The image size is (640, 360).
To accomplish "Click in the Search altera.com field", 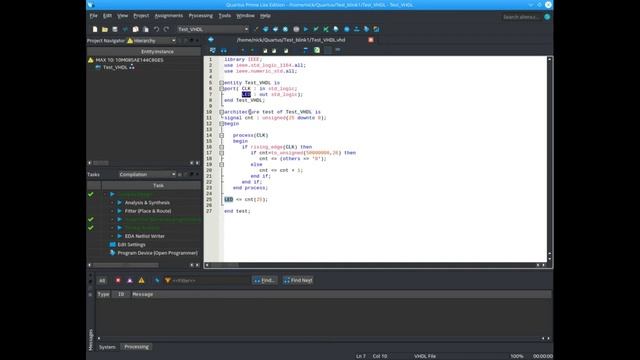I will (522, 17).
